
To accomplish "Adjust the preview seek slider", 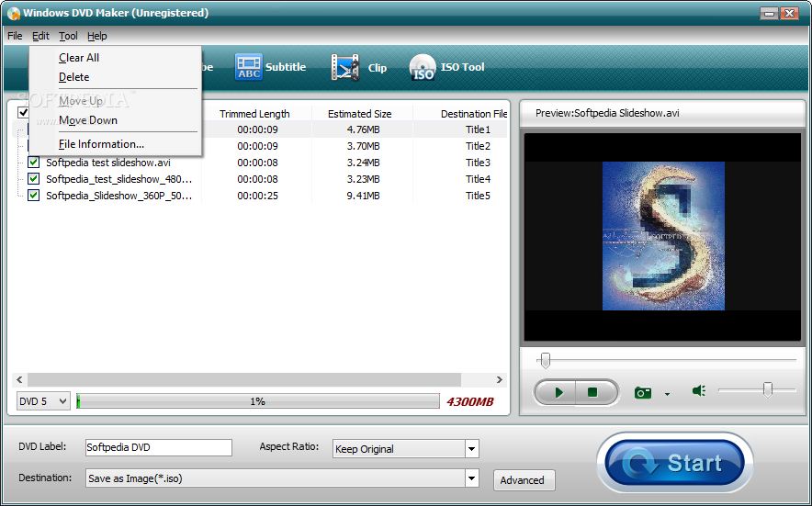I will click(x=545, y=360).
